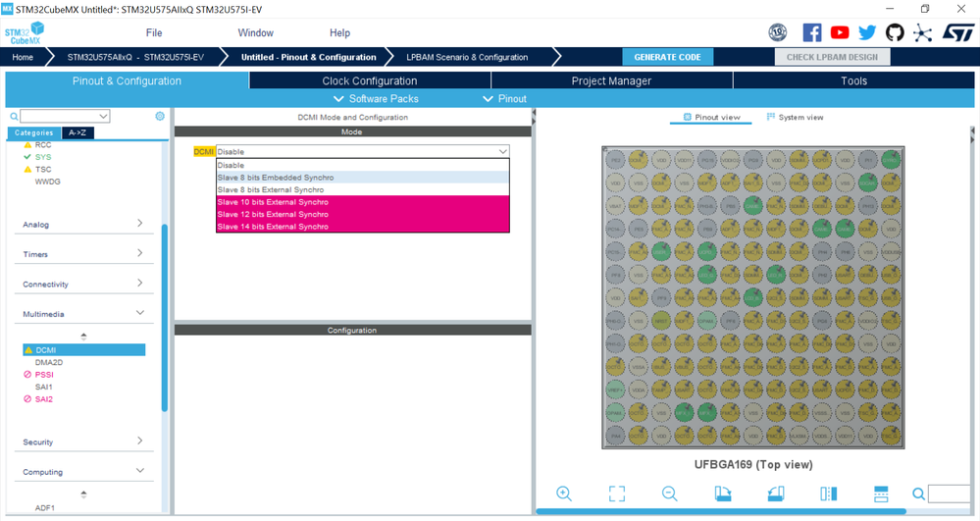
Task: Flip the chip horizontally
Action: [x=828, y=494]
